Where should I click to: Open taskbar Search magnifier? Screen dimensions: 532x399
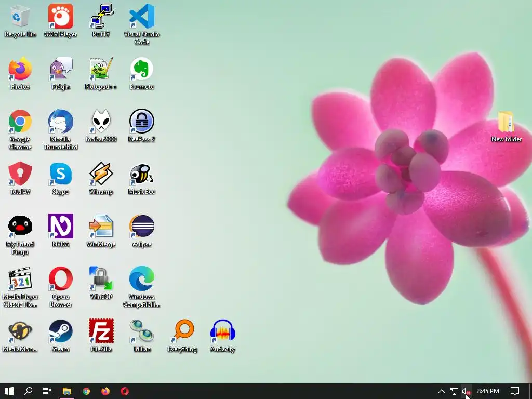tap(28, 391)
